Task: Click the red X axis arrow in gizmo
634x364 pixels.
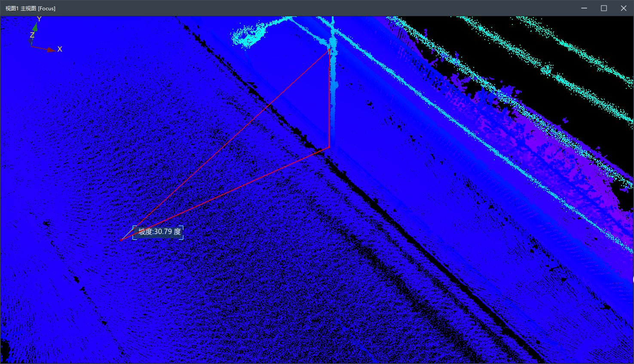Action: pos(51,50)
